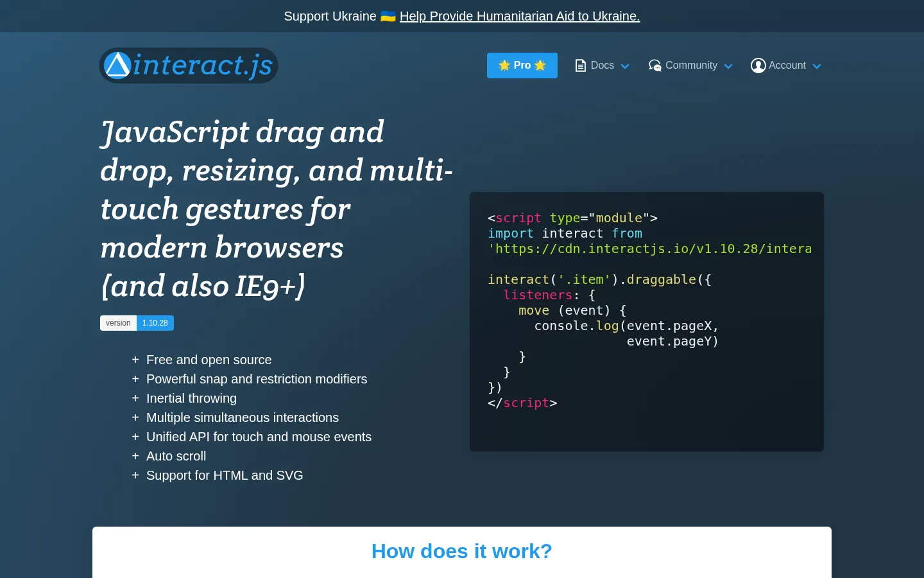Click the closing </script> tag in code
Image resolution: width=924 pixels, height=578 pixels.
[x=522, y=403]
